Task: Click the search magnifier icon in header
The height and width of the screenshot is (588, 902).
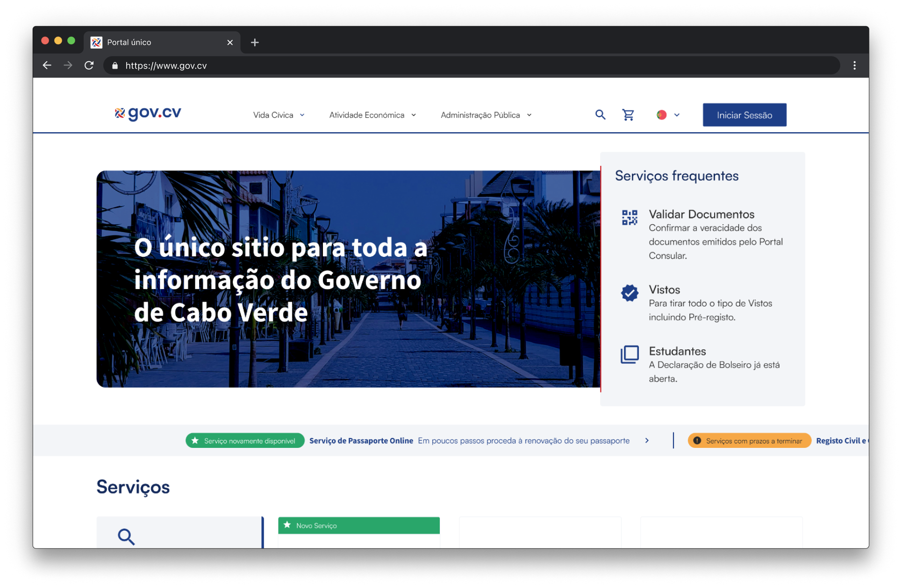Action: coord(600,115)
